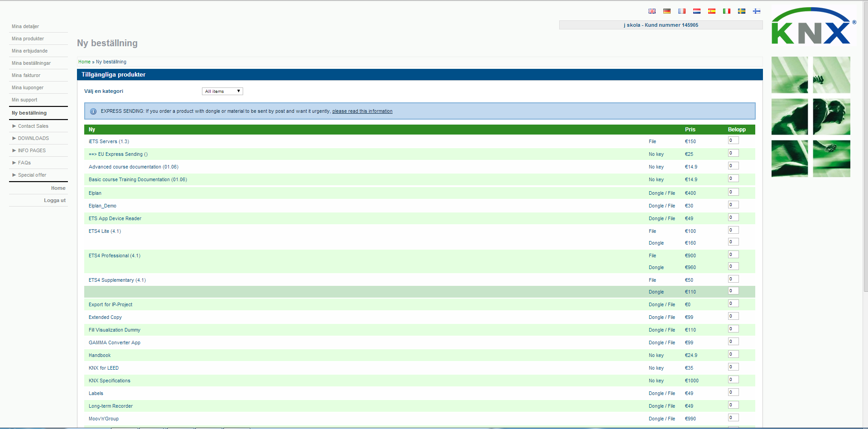Switch language with the Italian flag
Viewport: 868px width, 429px height.
pyautogui.click(x=727, y=11)
